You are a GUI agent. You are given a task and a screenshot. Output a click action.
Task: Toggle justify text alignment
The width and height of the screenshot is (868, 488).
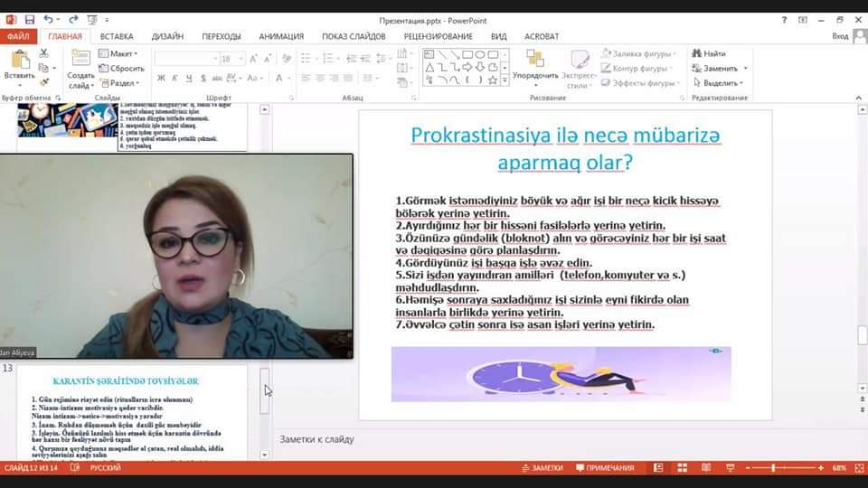pos(348,78)
